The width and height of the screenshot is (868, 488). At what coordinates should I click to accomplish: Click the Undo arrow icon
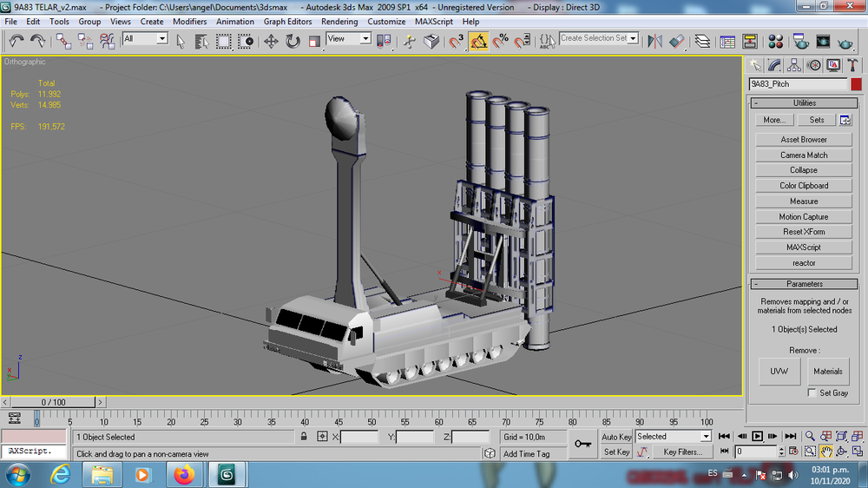pos(16,41)
